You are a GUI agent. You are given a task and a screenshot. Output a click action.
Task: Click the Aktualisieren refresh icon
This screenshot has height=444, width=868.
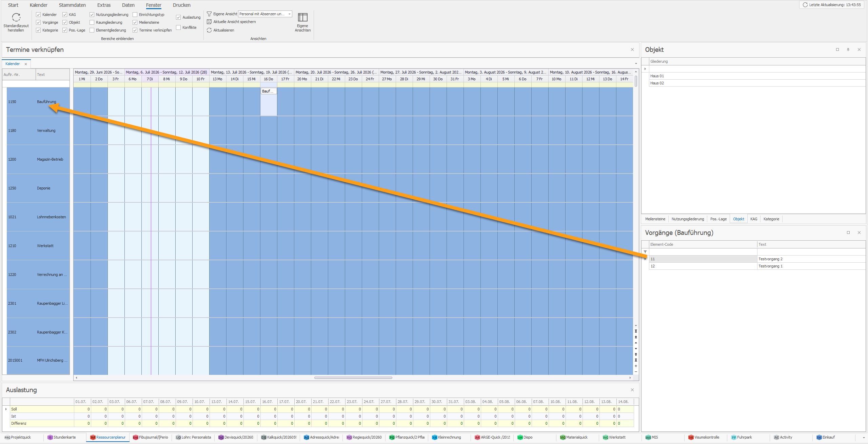click(x=209, y=30)
